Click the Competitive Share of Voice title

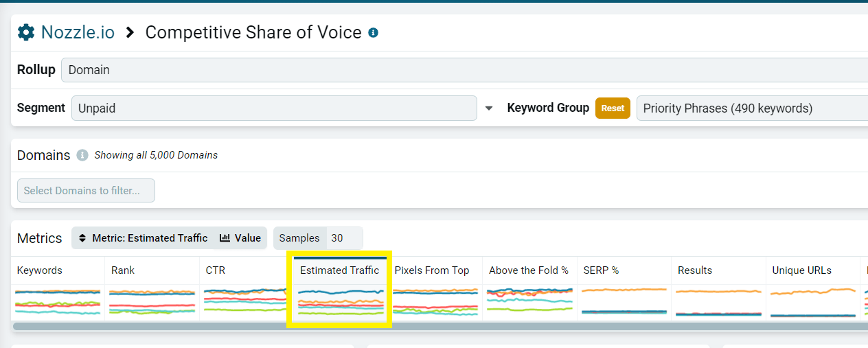click(x=253, y=32)
